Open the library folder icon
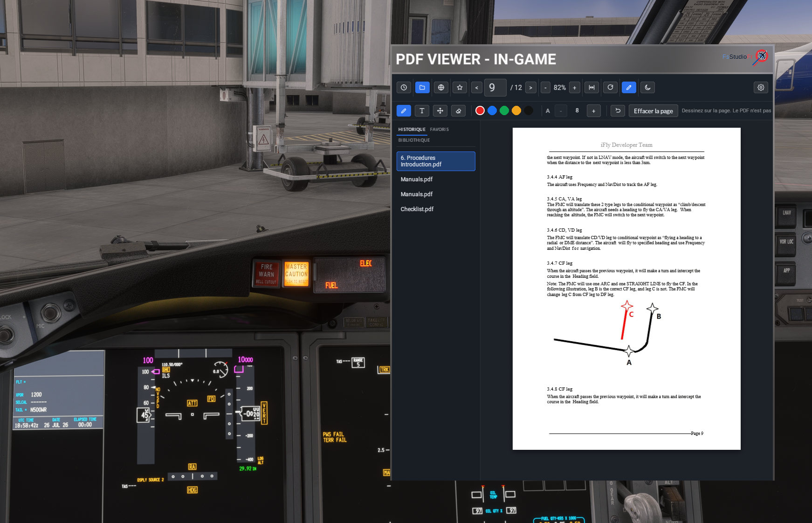This screenshot has height=523, width=812. 422,88
